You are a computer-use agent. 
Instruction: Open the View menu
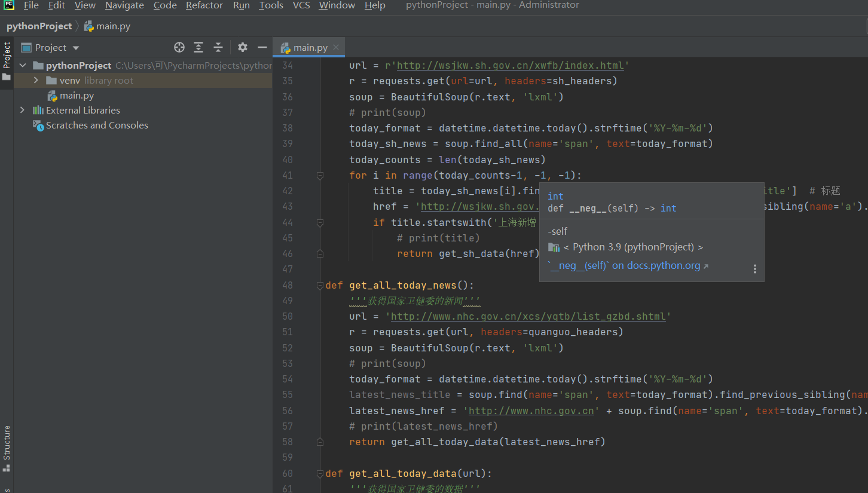click(x=85, y=5)
